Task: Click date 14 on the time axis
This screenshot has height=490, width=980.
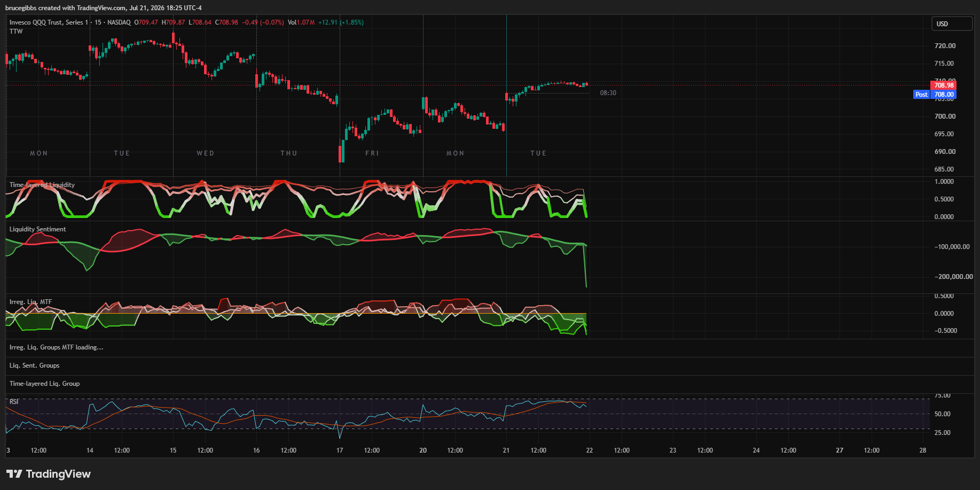Action: (x=90, y=450)
